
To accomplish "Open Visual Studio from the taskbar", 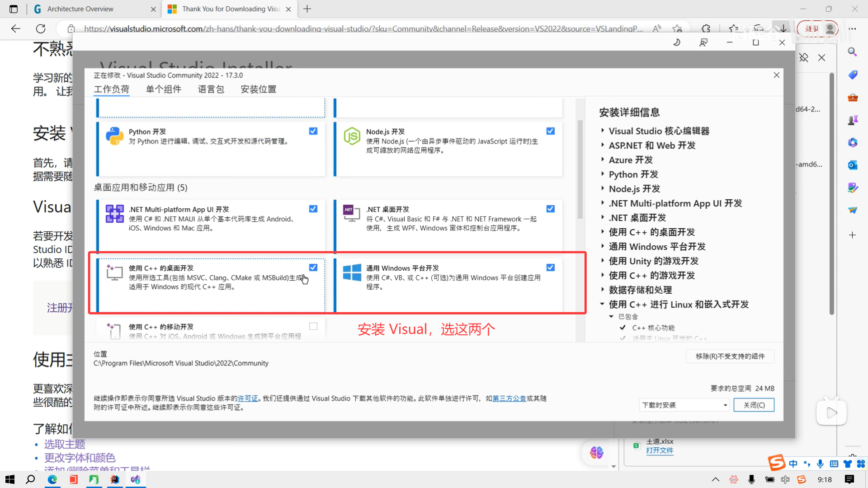I will (x=136, y=479).
